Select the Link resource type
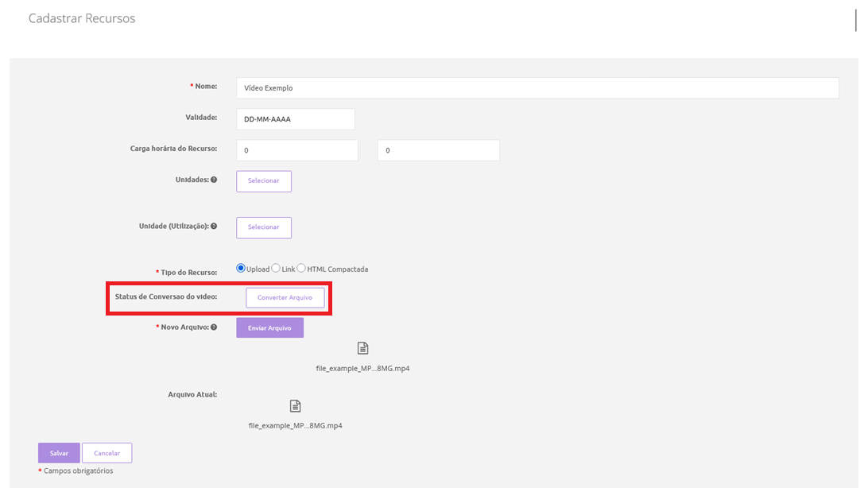 [x=276, y=269]
